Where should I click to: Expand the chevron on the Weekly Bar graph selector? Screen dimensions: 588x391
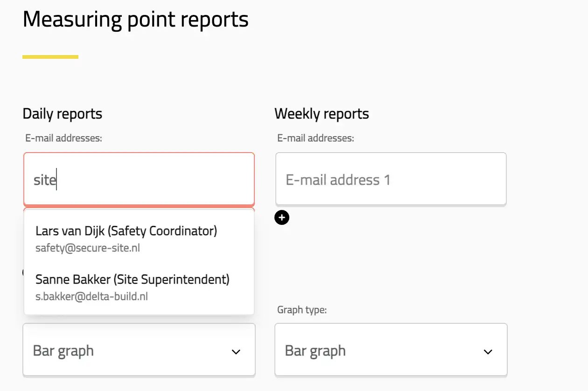(488, 351)
